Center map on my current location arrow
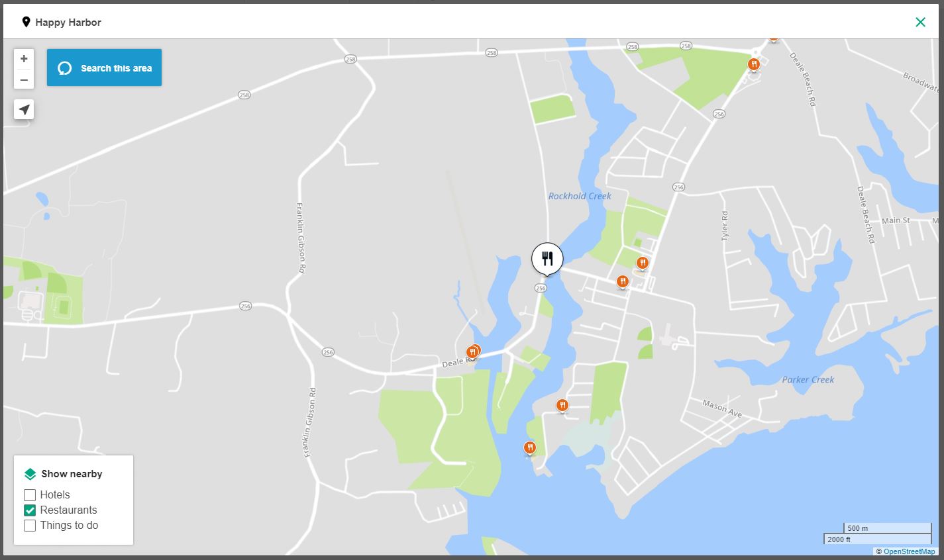Screen dimensions: 944x560 click(24, 110)
